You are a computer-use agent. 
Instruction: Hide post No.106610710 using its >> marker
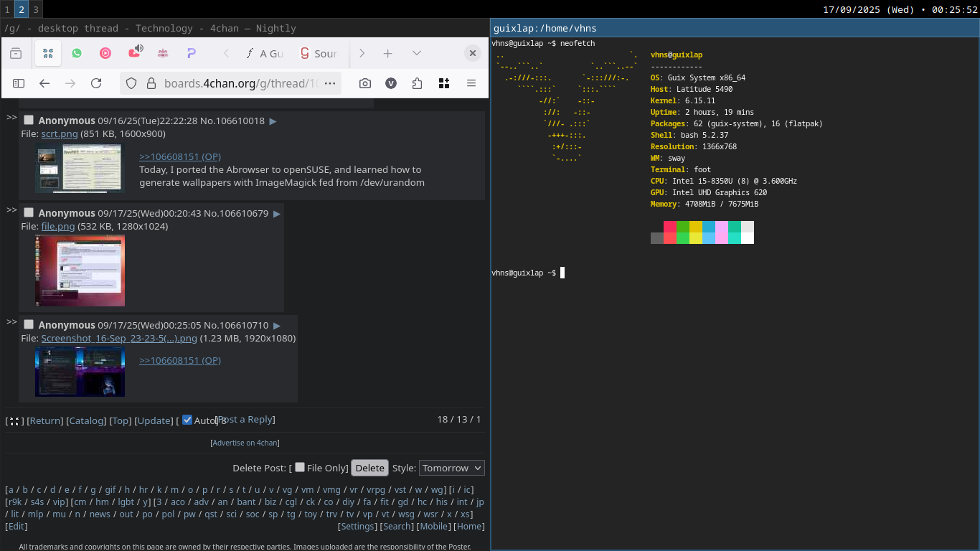[x=11, y=321]
